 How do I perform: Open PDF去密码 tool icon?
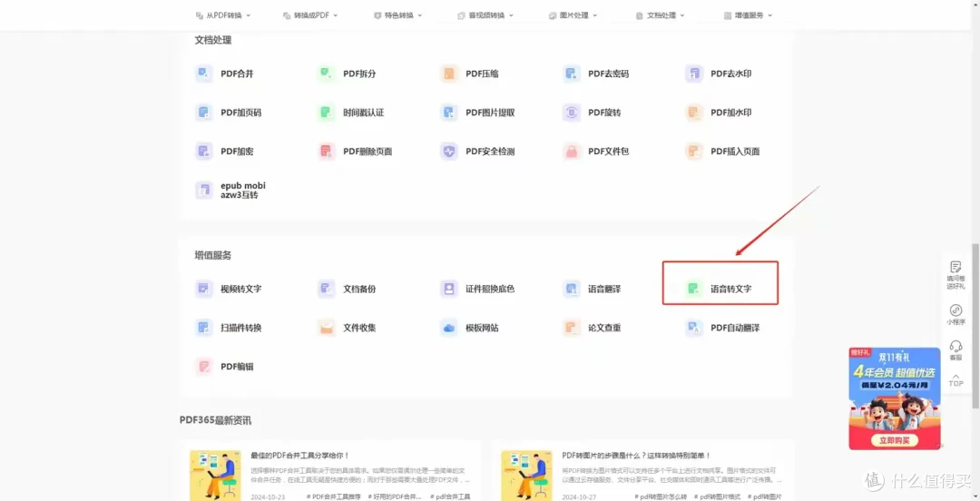[x=572, y=74]
